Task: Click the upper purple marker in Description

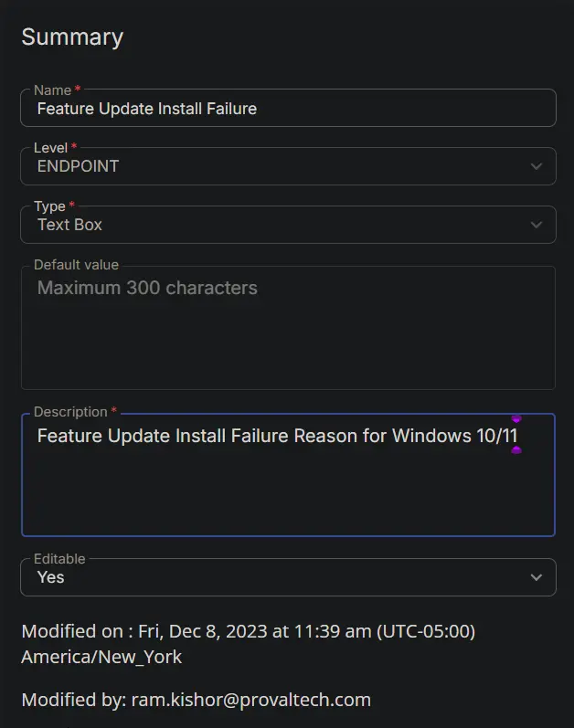Action: point(516,418)
